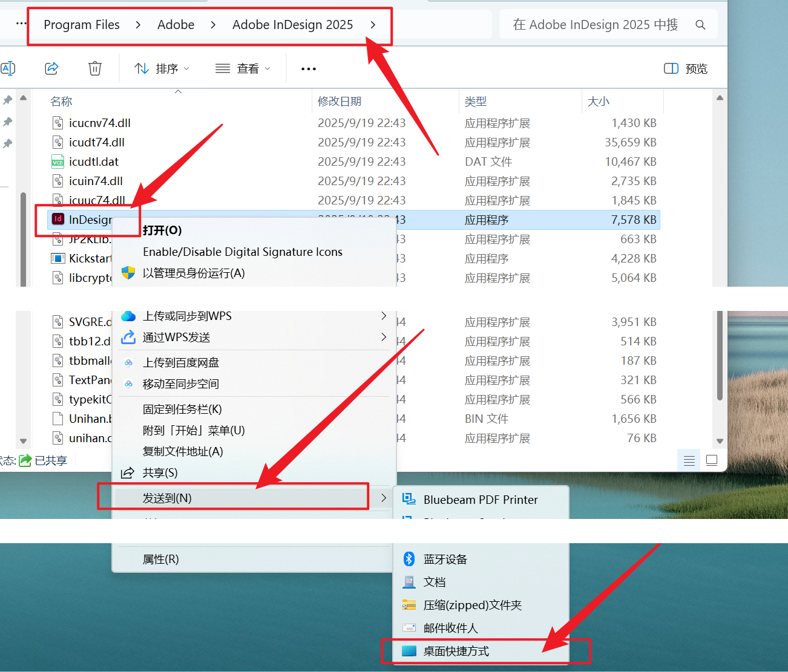The image size is (788, 672).
Task: Open the 查看 view dropdown
Action: tap(243, 69)
